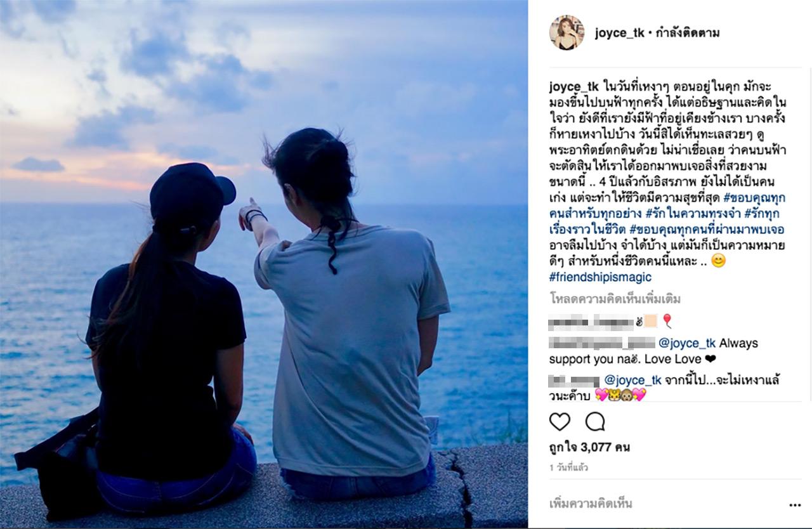This screenshot has height=529, width=812.
Task: Open hashtag #friendshipismagic
Action: click(x=600, y=277)
